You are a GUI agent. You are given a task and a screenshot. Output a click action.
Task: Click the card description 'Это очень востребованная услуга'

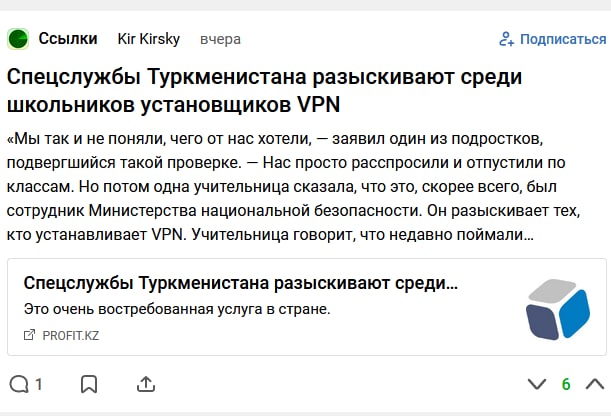click(176, 308)
